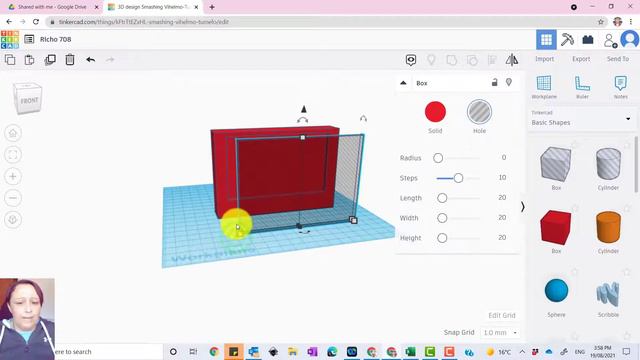Image resolution: width=640 pixels, height=360 pixels.
Task: Click the Send To button
Action: click(x=618, y=59)
